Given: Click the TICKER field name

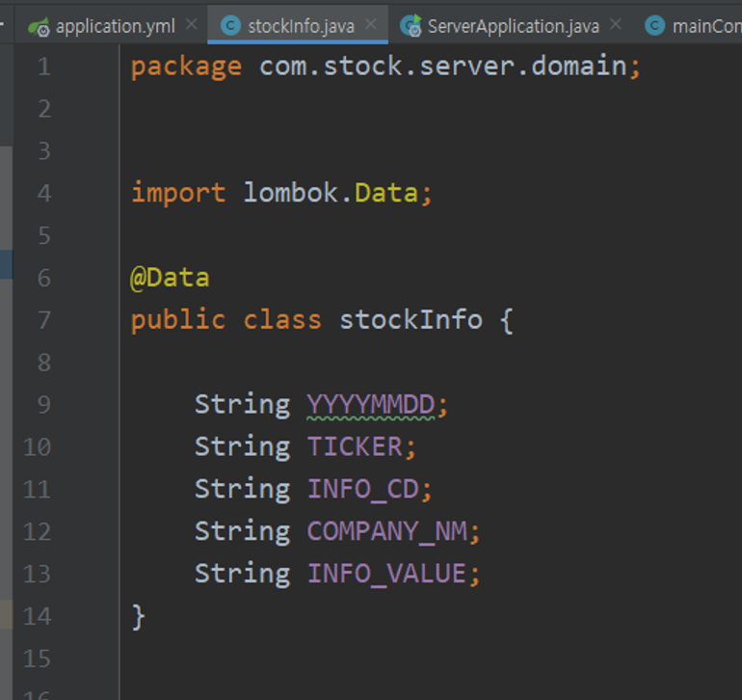Looking at the screenshot, I should tap(355, 447).
